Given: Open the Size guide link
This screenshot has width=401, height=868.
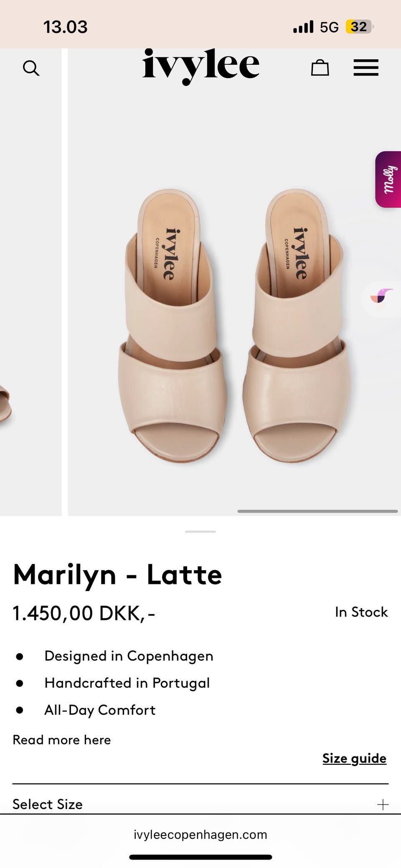Looking at the screenshot, I should (x=354, y=758).
